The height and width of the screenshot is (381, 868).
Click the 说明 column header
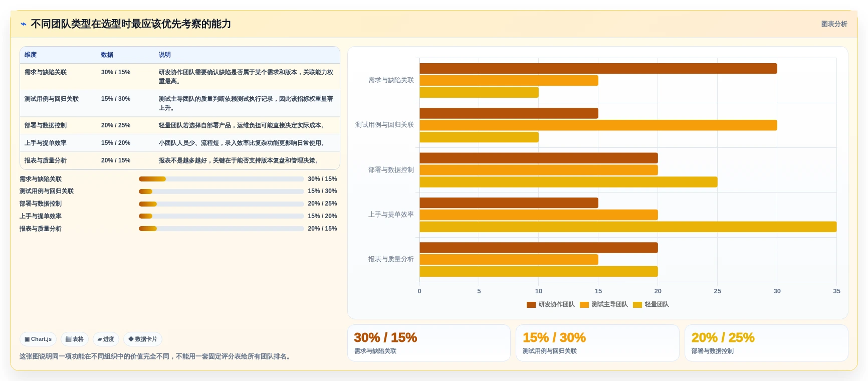coord(165,55)
